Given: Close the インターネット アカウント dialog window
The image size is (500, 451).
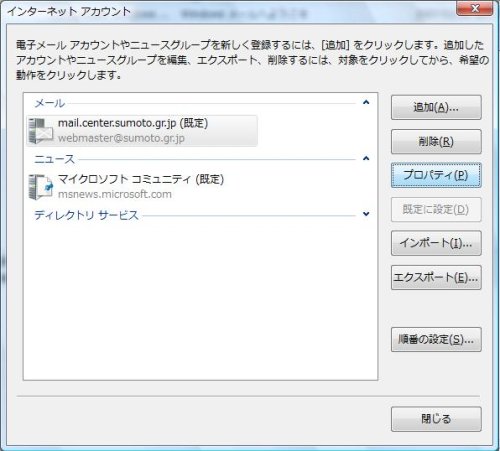Looking at the screenshot, I should coord(475,8).
